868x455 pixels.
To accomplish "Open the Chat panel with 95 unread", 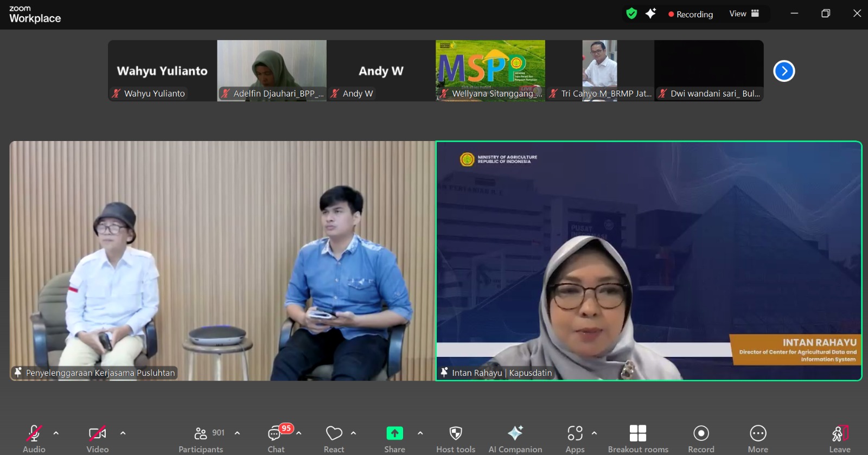I will click(276, 438).
